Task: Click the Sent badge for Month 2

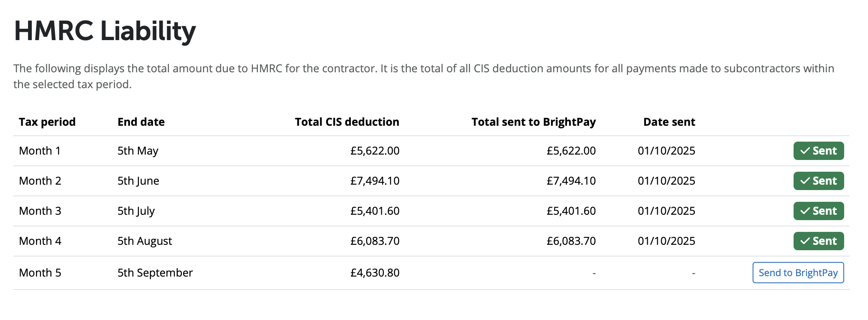Action: [818, 181]
